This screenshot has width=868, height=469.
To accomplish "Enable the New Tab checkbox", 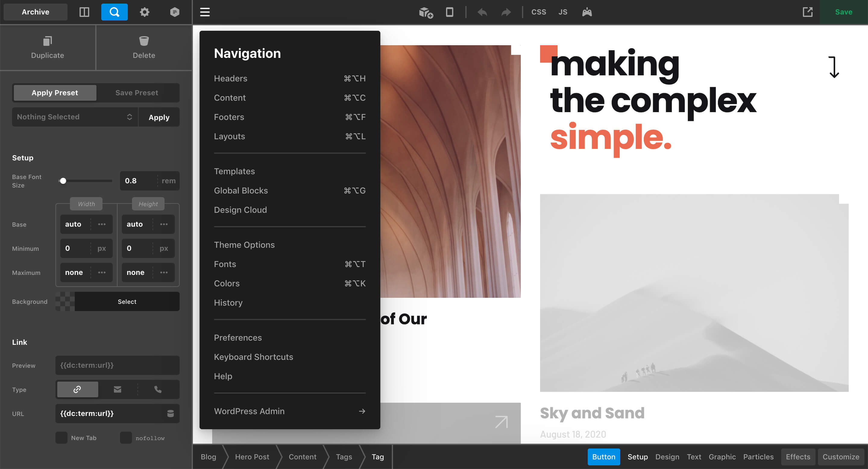I will click(61, 437).
